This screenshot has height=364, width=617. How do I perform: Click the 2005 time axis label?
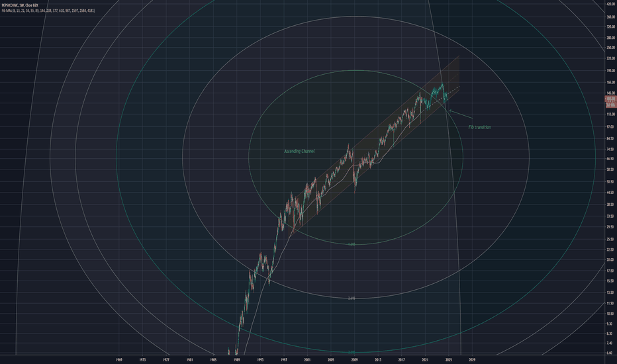click(x=331, y=359)
